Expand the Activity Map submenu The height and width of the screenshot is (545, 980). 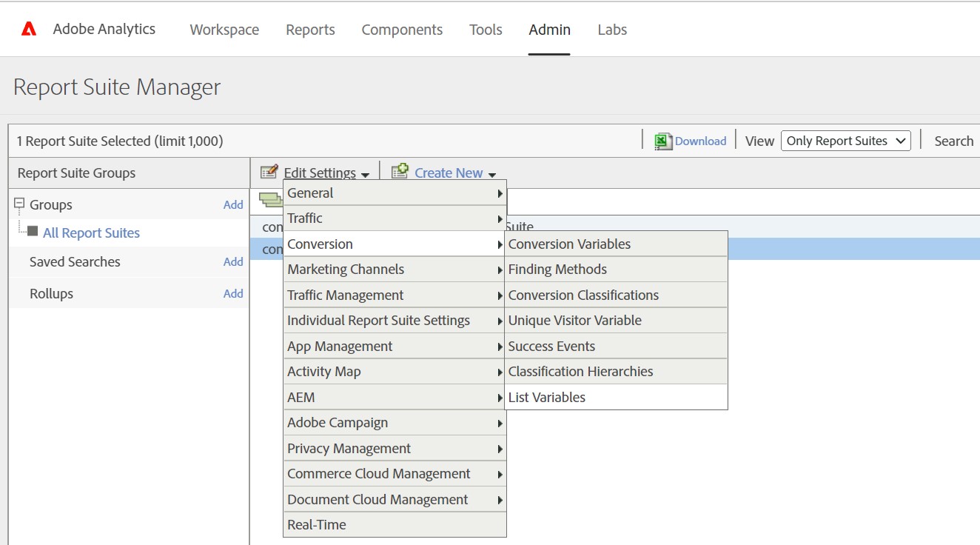click(x=395, y=372)
